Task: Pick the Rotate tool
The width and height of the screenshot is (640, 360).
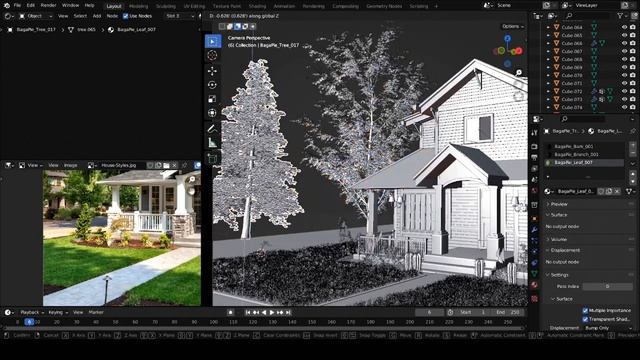Action: tap(212, 85)
